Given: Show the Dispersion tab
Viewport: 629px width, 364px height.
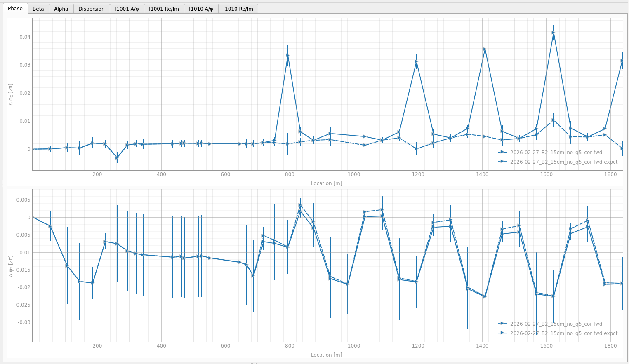Looking at the screenshot, I should (92, 9).
